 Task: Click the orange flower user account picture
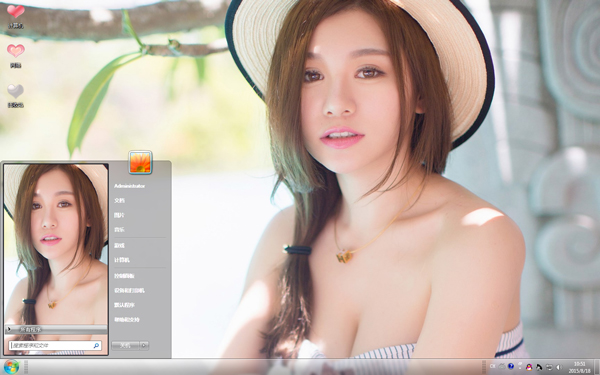(x=140, y=163)
